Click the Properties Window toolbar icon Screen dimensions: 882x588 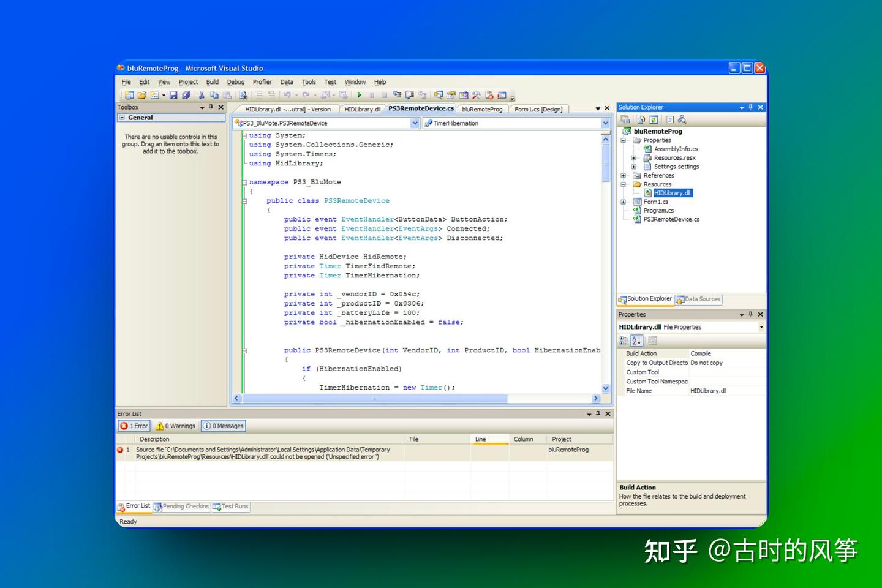(x=451, y=95)
